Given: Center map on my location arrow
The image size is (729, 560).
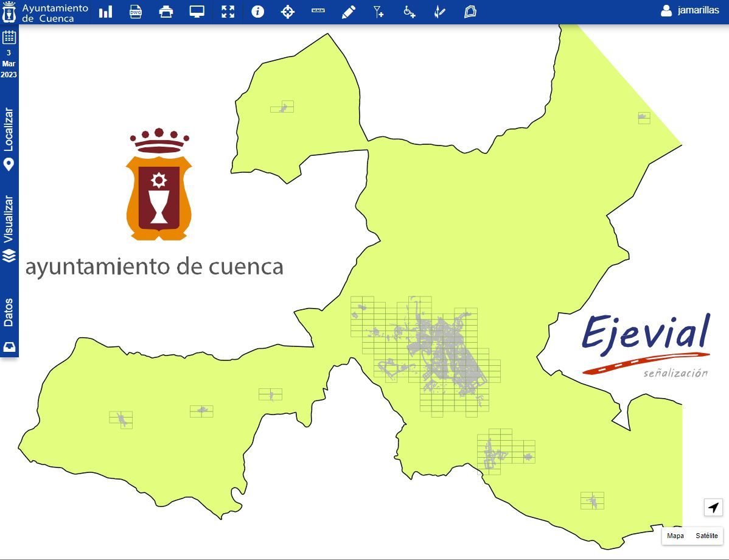Looking at the screenshot, I should click(x=713, y=507).
